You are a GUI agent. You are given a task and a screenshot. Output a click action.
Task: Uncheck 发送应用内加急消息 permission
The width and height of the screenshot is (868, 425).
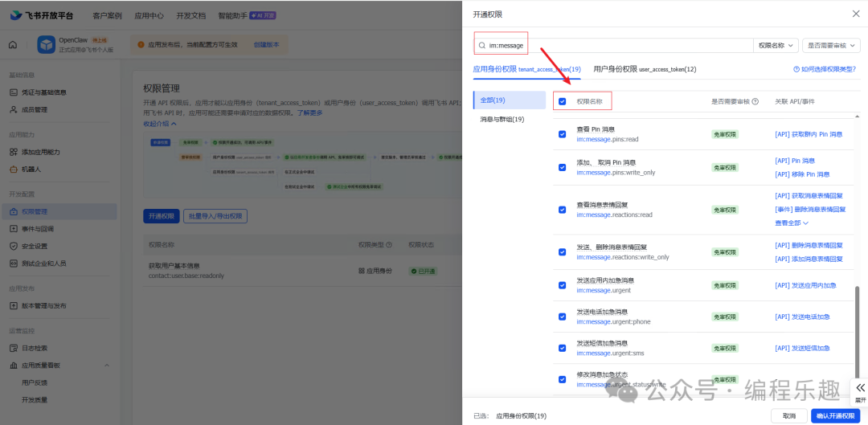[563, 285]
